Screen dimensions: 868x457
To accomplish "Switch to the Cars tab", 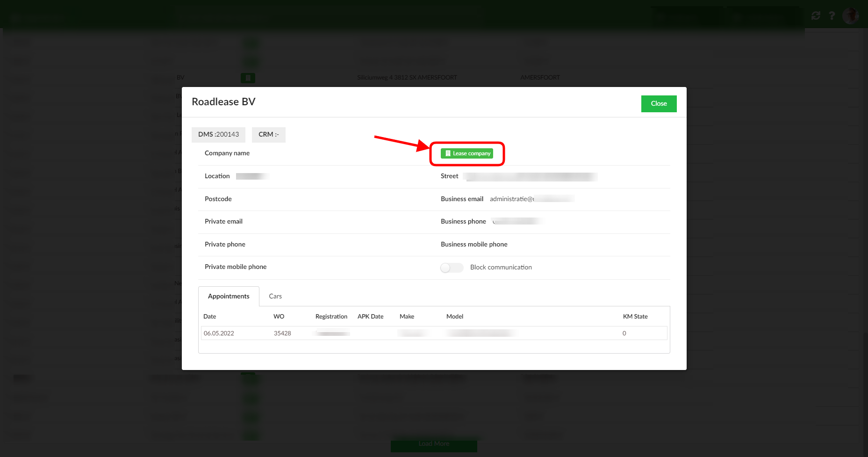I will coord(275,296).
